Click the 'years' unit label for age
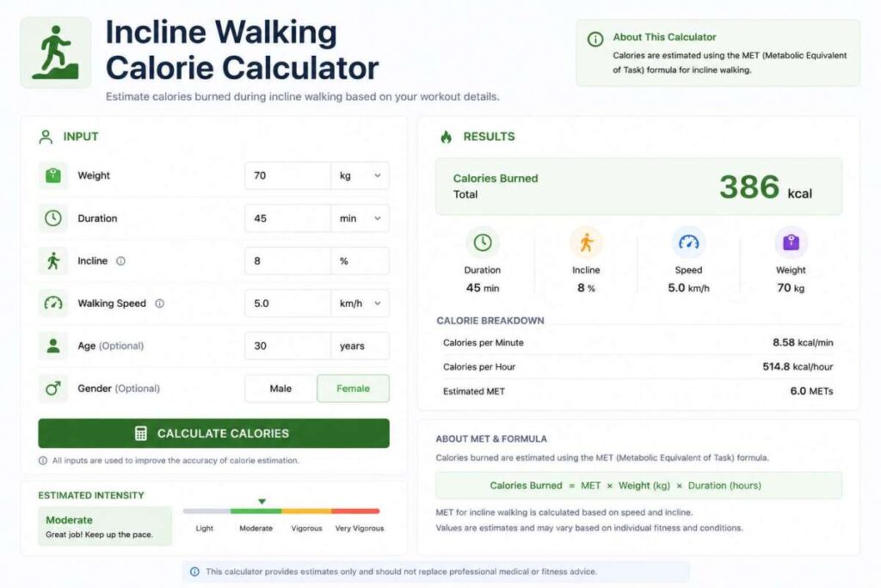This screenshot has width=881, height=588. (x=352, y=346)
